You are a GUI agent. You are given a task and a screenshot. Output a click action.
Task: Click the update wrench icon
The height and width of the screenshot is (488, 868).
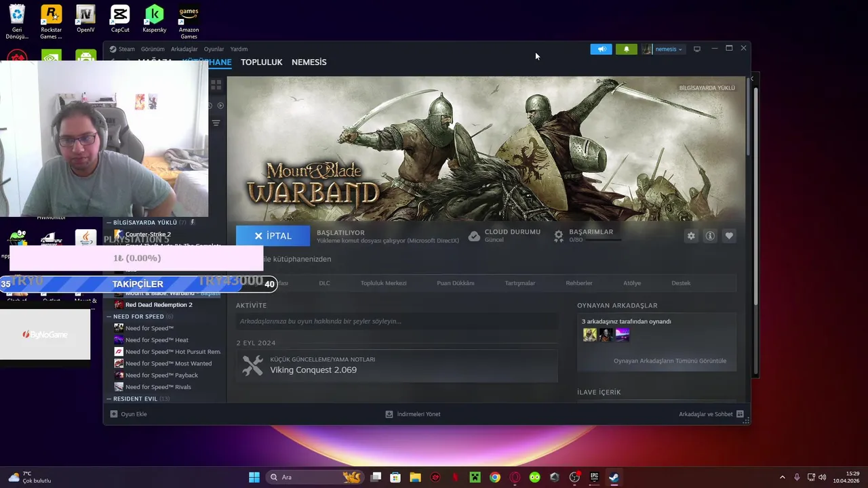click(252, 365)
